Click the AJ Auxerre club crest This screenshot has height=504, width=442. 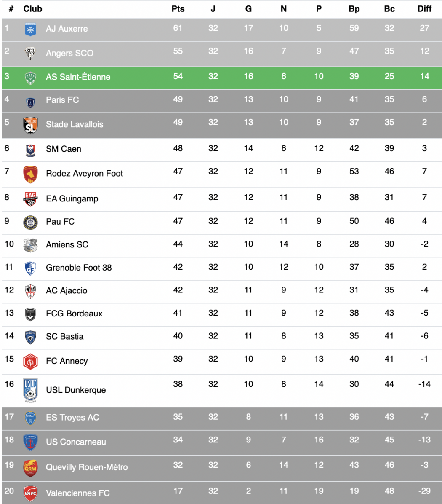30,29
